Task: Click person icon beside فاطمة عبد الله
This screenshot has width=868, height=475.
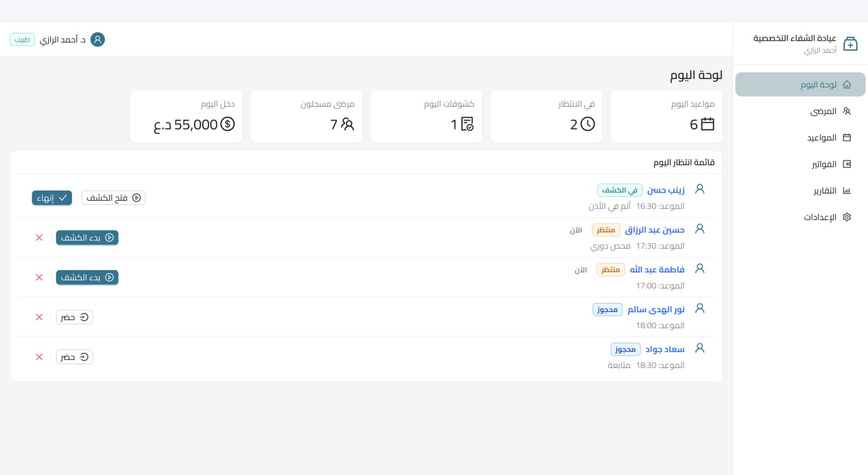Action: click(700, 268)
